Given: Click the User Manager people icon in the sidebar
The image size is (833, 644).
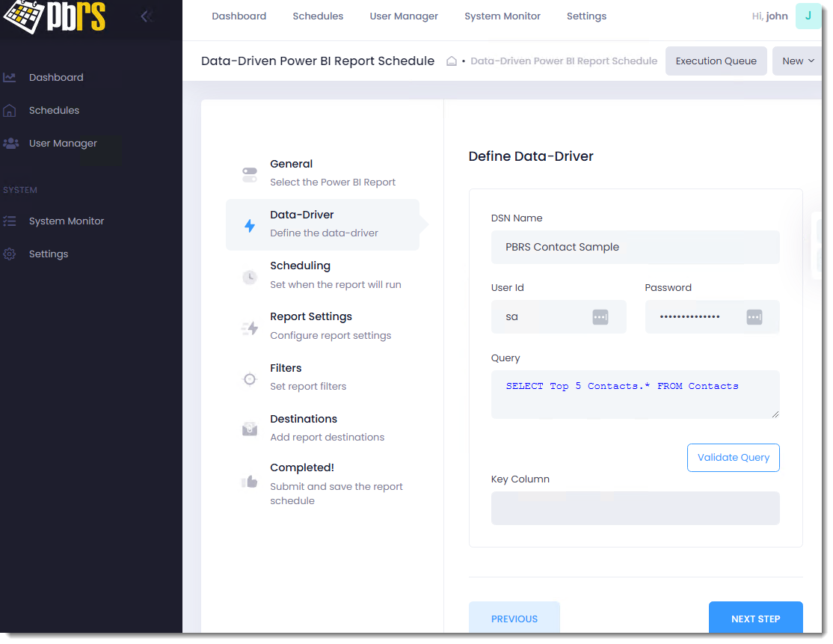Looking at the screenshot, I should tap(10, 144).
